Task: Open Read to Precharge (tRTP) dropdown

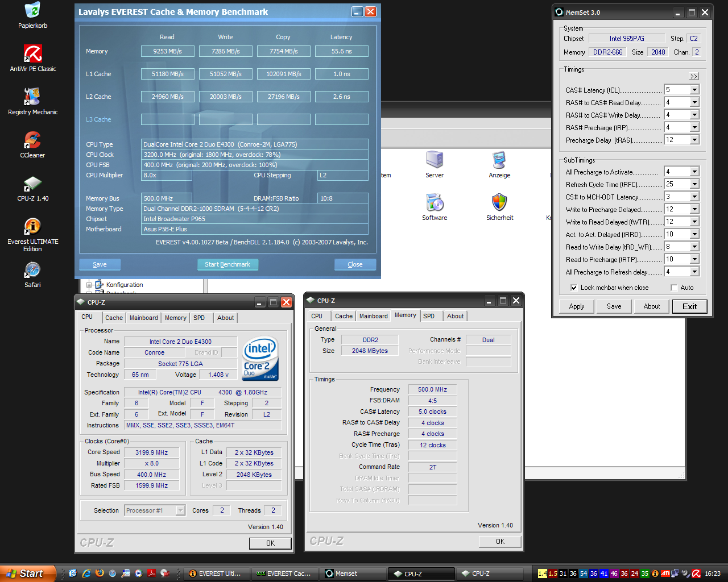Action: coord(694,259)
